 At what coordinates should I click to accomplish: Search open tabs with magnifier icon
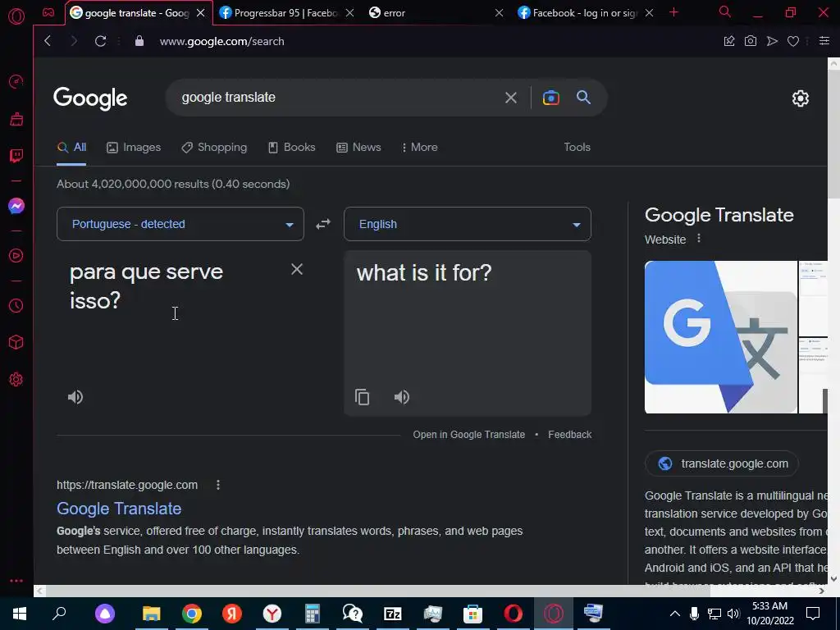tap(725, 11)
